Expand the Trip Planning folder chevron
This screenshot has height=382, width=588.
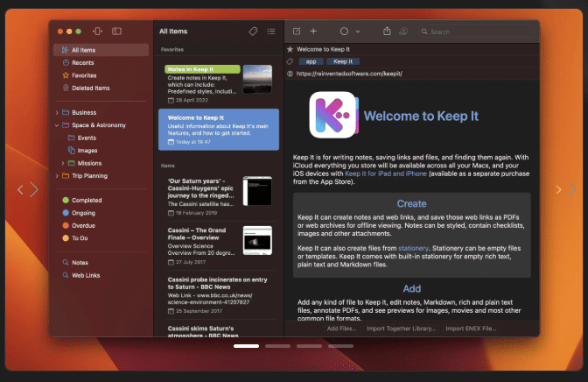point(57,176)
